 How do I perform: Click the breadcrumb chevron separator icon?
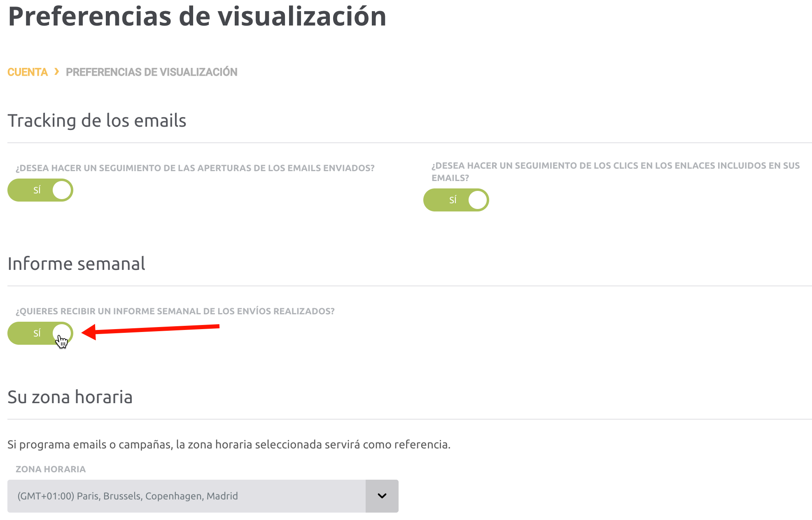pyautogui.click(x=57, y=72)
